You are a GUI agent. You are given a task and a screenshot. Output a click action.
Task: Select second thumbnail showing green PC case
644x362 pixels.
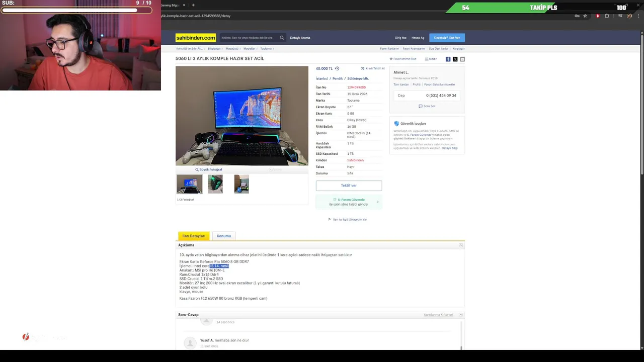[x=215, y=185]
